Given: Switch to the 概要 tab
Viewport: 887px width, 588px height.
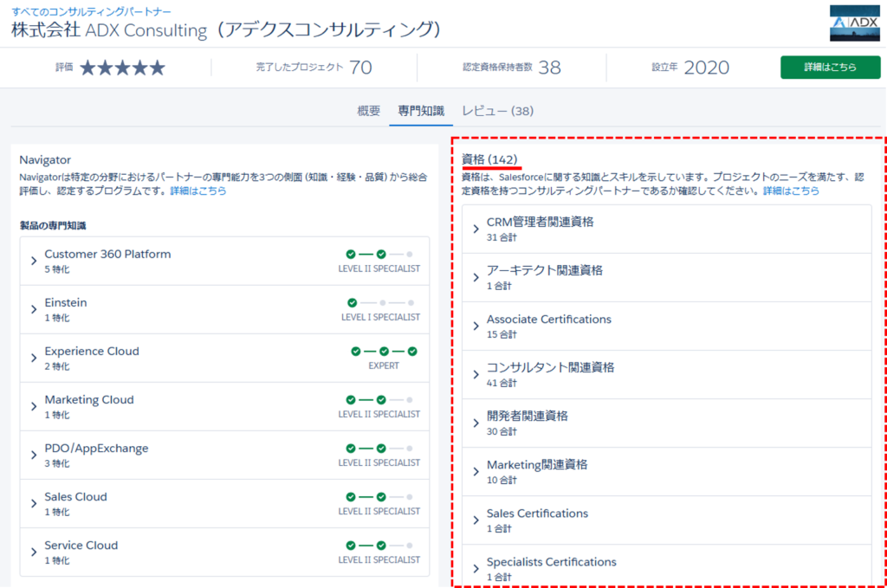Looking at the screenshot, I should pos(368,111).
